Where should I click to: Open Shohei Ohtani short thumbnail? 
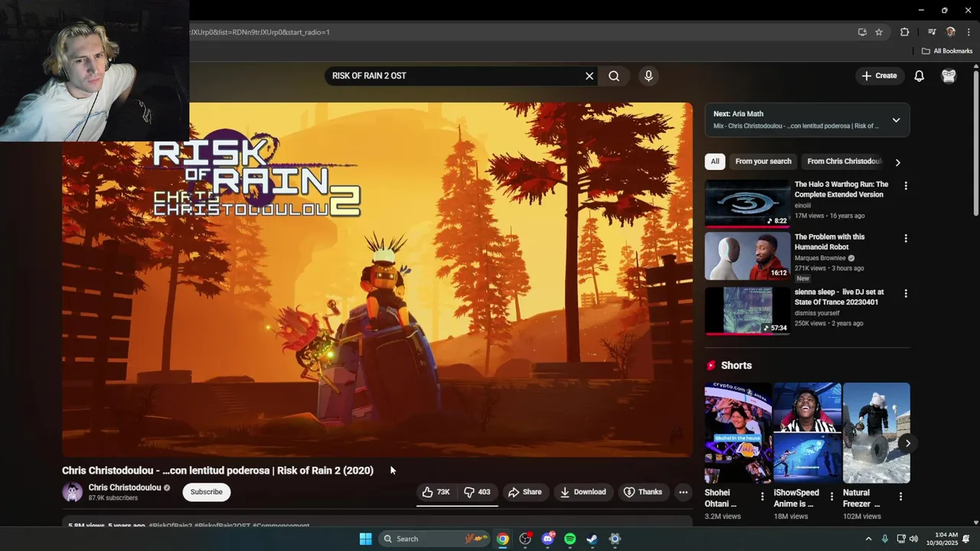(x=738, y=432)
